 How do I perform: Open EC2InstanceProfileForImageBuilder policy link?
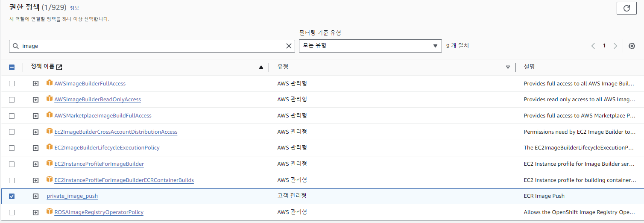(x=99, y=164)
